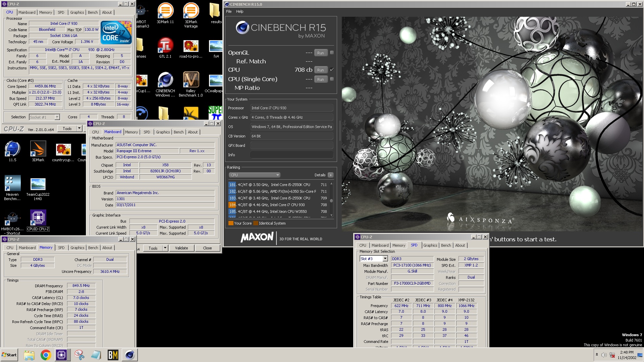The image size is (644, 362).
Task: Toggle the OpenGL test checkbox in Cinebench
Action: coord(332,53)
